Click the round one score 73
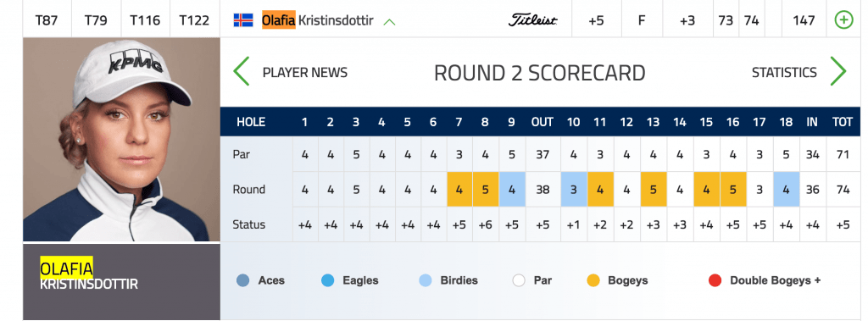Viewport: 868px width, 321px height. pyautogui.click(x=726, y=20)
